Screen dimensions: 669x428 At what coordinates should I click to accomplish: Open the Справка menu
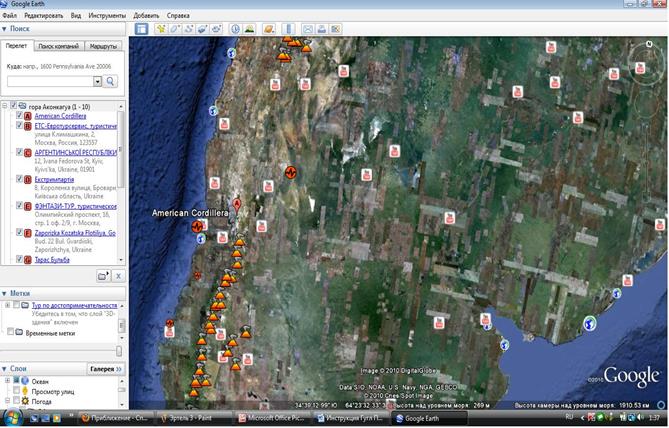pyautogui.click(x=178, y=15)
